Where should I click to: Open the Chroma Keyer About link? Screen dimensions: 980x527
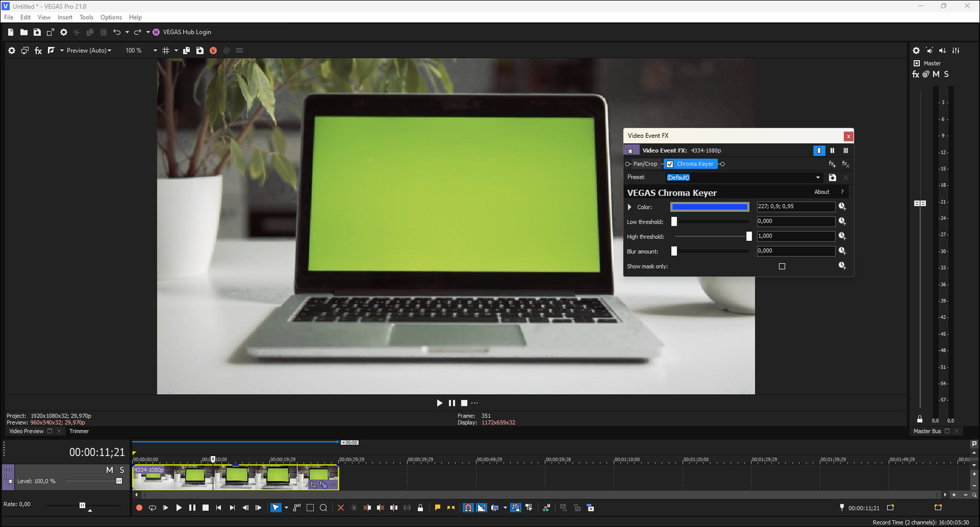tap(822, 192)
